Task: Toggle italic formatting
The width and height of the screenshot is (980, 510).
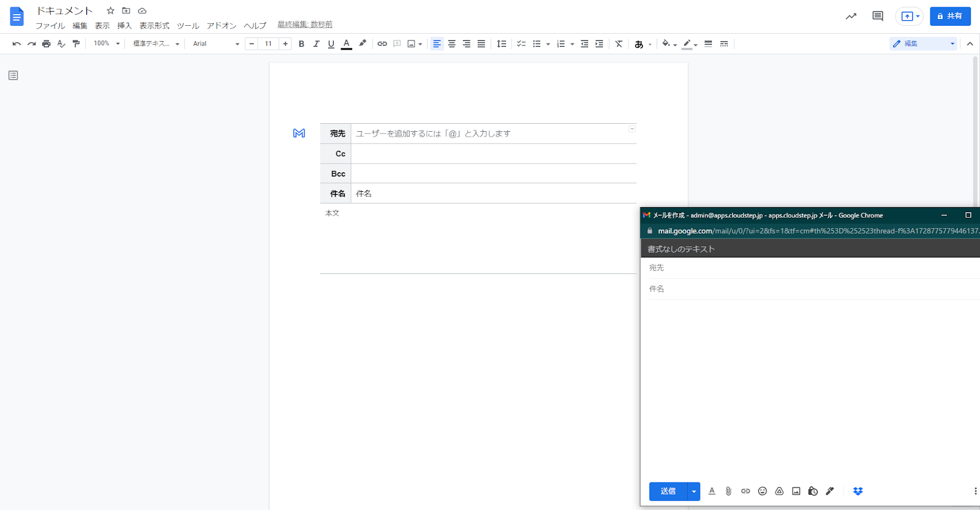Action: (316, 44)
